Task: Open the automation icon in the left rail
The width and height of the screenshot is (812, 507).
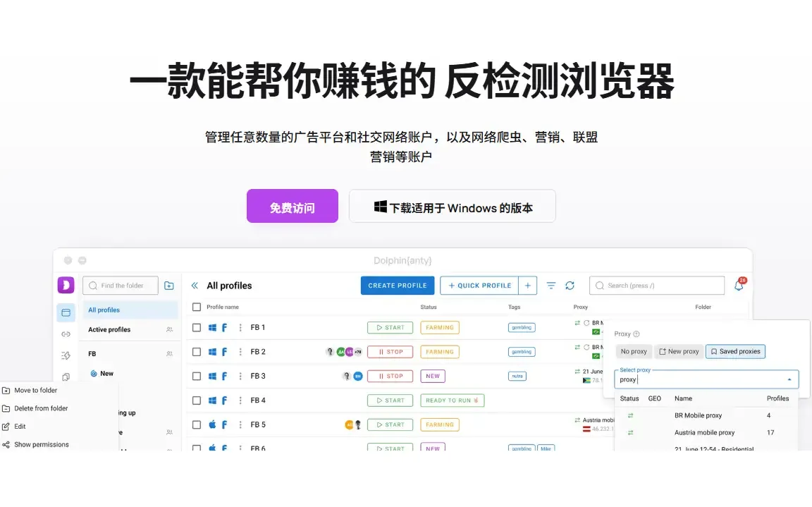Action: pos(66,356)
